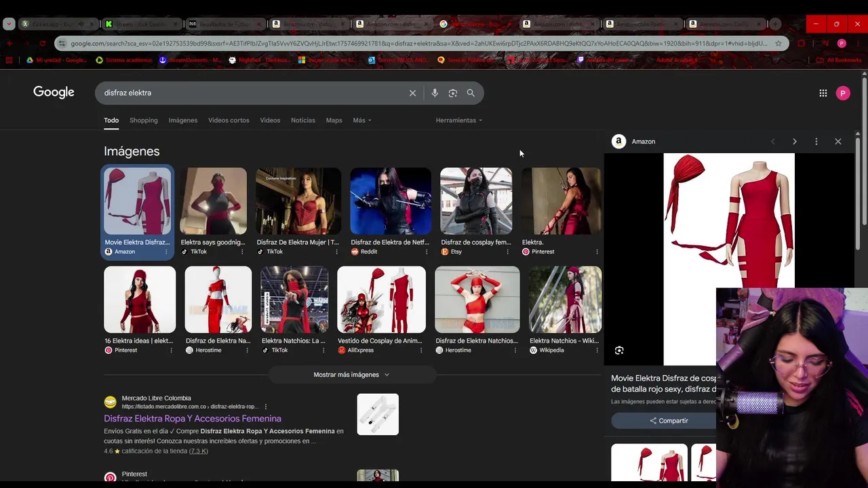Image resolution: width=868 pixels, height=488 pixels.
Task: Open search by image camera icon
Action: point(453,93)
